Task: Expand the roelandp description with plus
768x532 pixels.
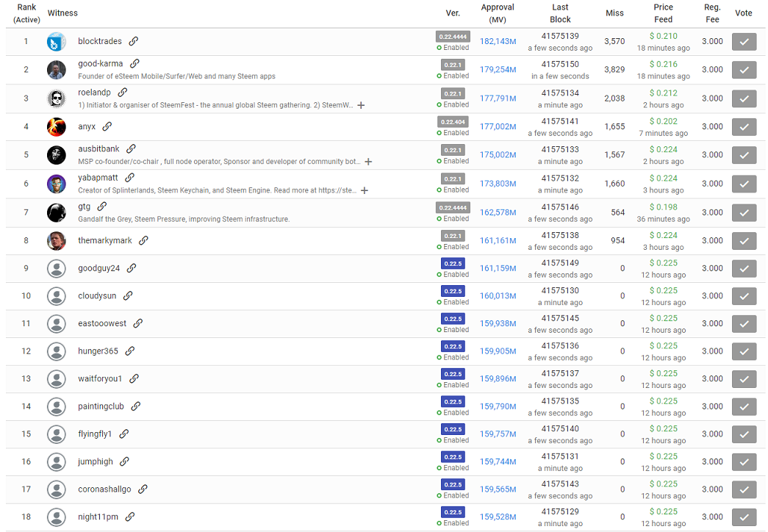Action: pyautogui.click(x=361, y=105)
